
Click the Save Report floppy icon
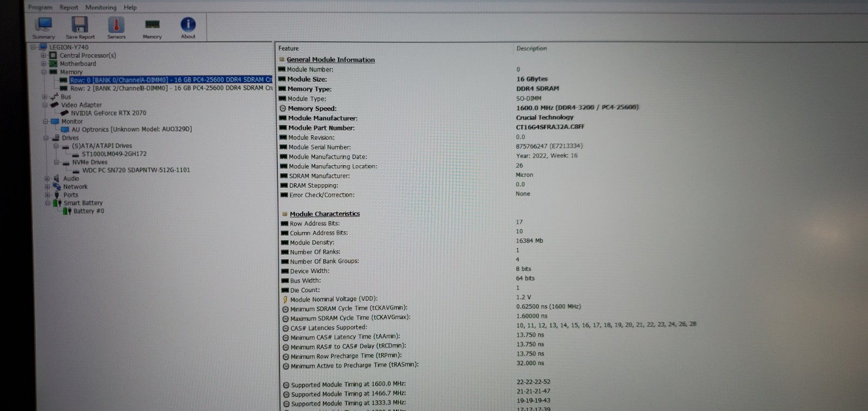point(80,28)
